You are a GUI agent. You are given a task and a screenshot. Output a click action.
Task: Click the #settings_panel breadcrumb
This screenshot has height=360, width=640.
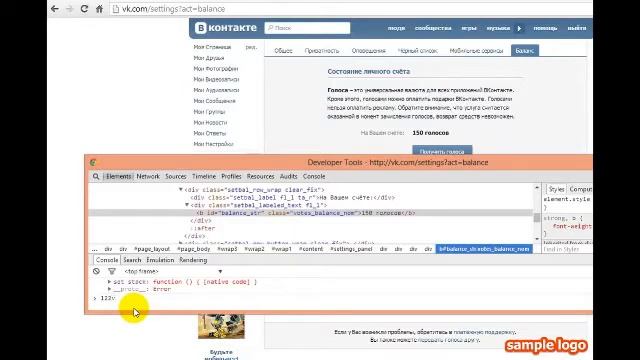point(351,249)
